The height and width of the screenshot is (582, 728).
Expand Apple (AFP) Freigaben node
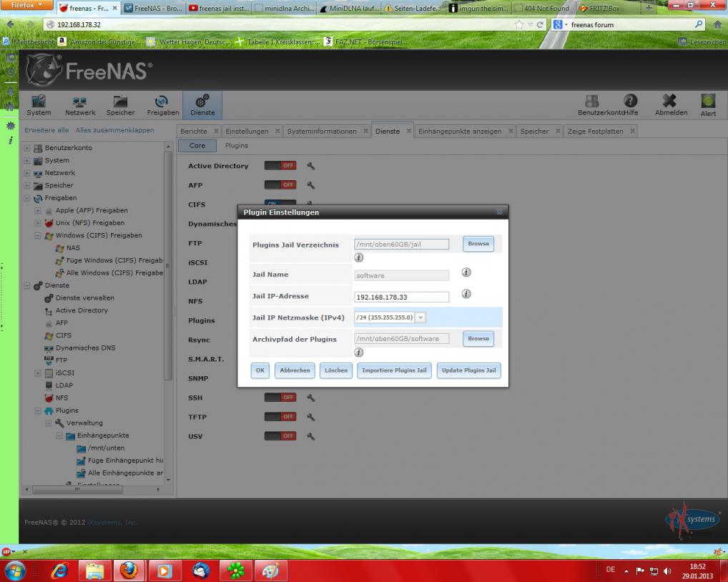point(38,210)
